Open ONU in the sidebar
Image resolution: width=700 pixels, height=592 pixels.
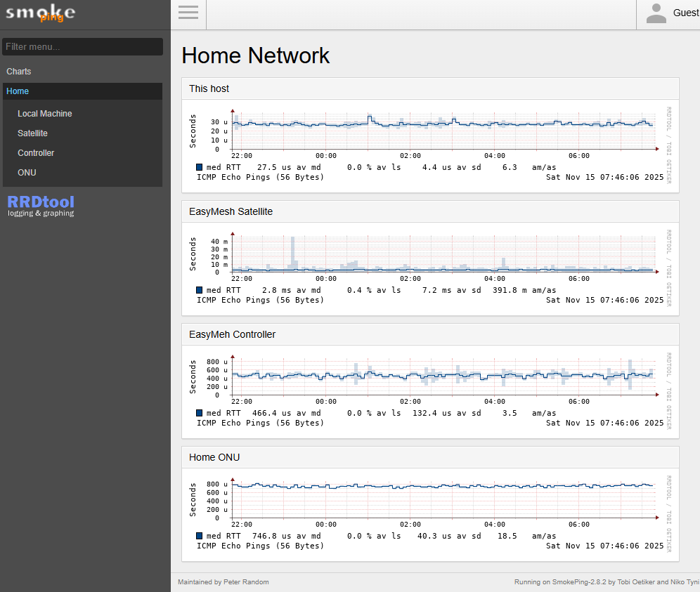tap(27, 173)
